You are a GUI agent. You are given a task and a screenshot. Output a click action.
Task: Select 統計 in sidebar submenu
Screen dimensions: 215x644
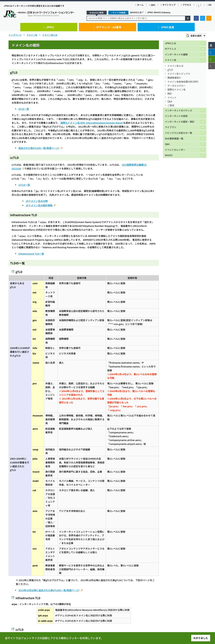click(x=170, y=93)
